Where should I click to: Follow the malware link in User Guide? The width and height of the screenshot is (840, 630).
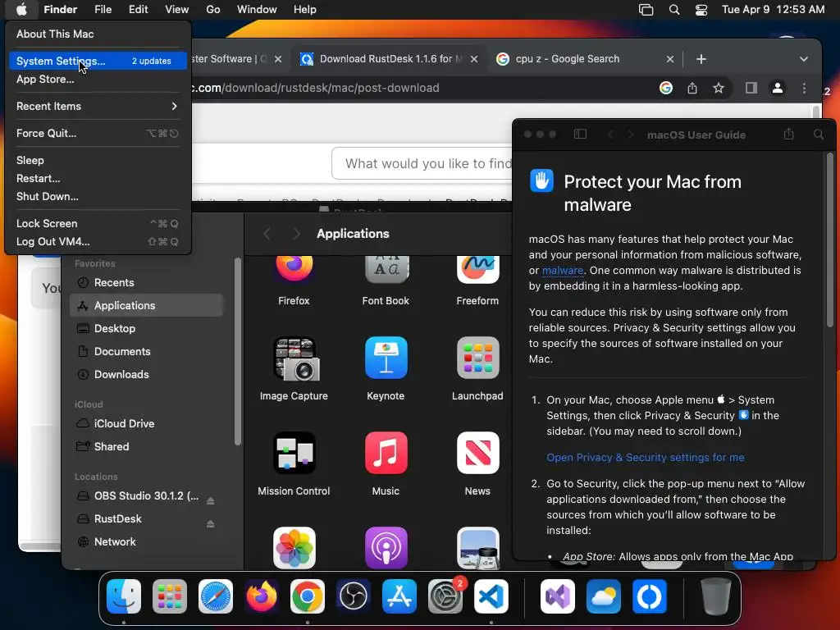(563, 271)
